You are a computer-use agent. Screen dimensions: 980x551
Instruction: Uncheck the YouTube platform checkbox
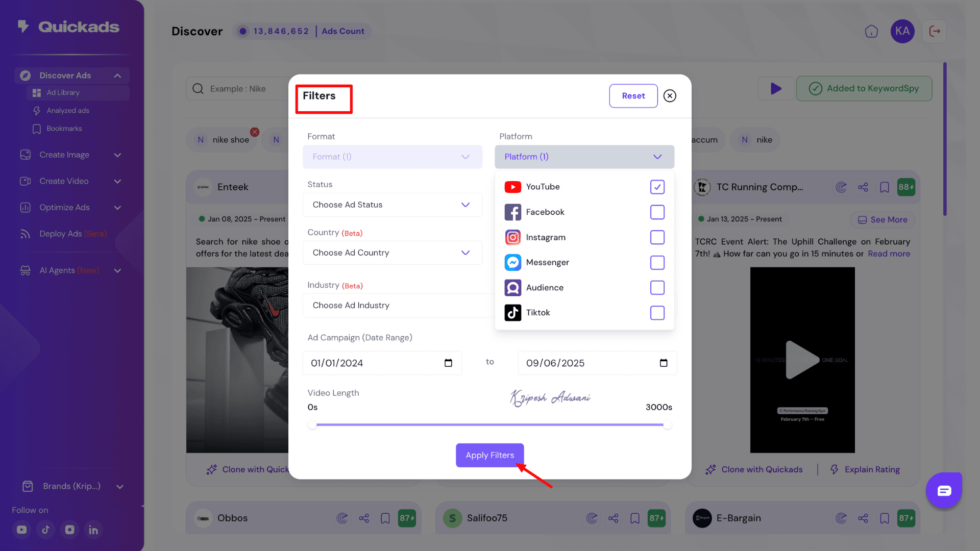[657, 187]
